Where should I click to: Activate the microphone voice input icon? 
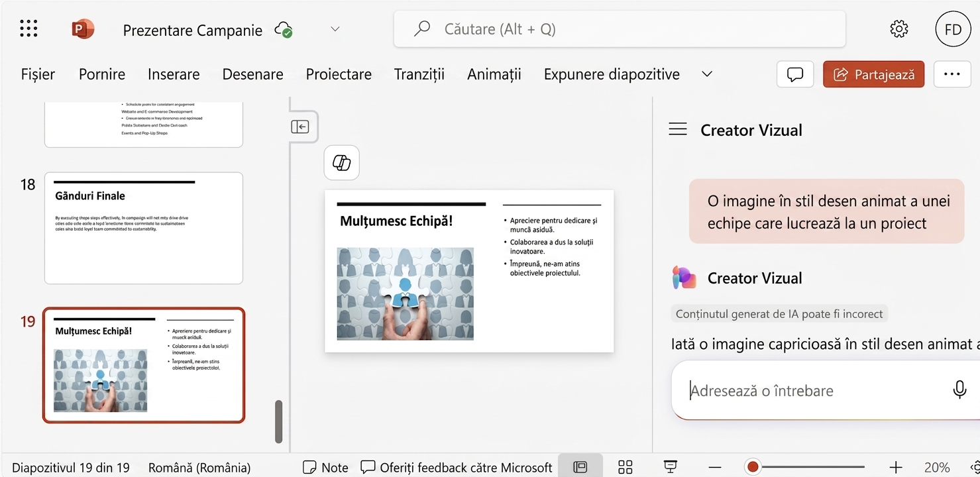click(959, 390)
